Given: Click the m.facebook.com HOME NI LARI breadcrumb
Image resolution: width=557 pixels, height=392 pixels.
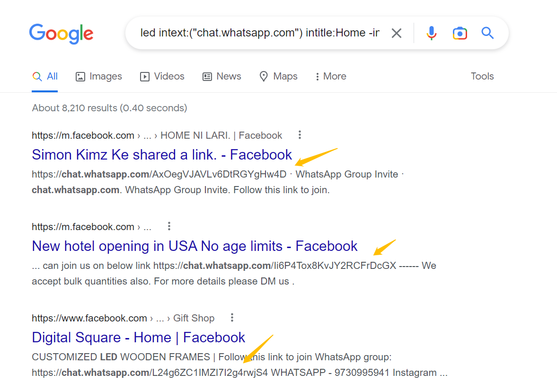Looking at the screenshot, I should click(x=157, y=135).
